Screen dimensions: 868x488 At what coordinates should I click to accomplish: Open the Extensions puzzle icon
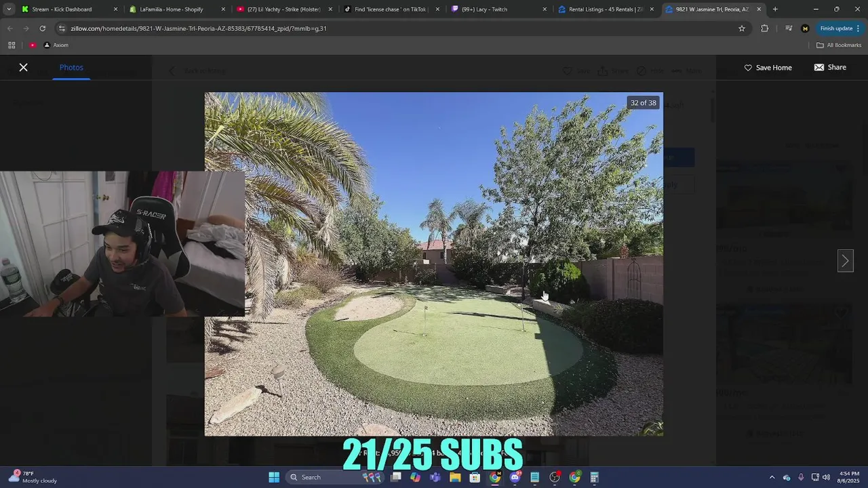tap(765, 28)
